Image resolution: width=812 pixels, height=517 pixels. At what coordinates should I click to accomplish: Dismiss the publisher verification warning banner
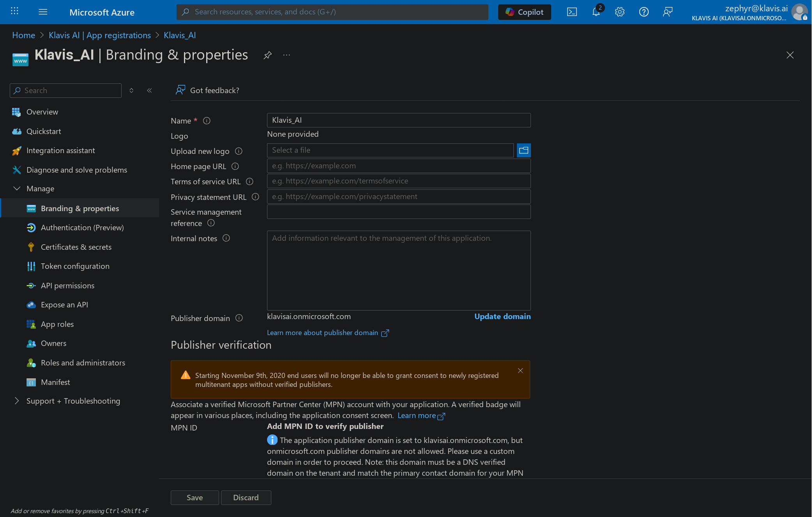520,371
